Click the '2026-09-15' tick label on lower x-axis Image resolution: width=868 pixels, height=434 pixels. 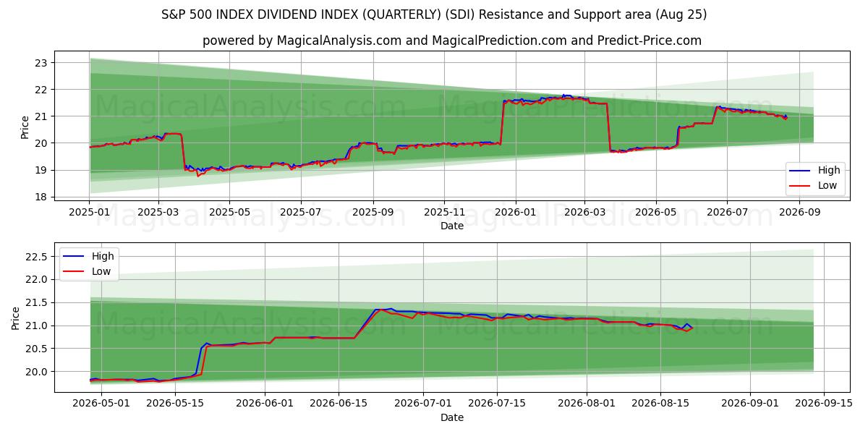(x=824, y=404)
